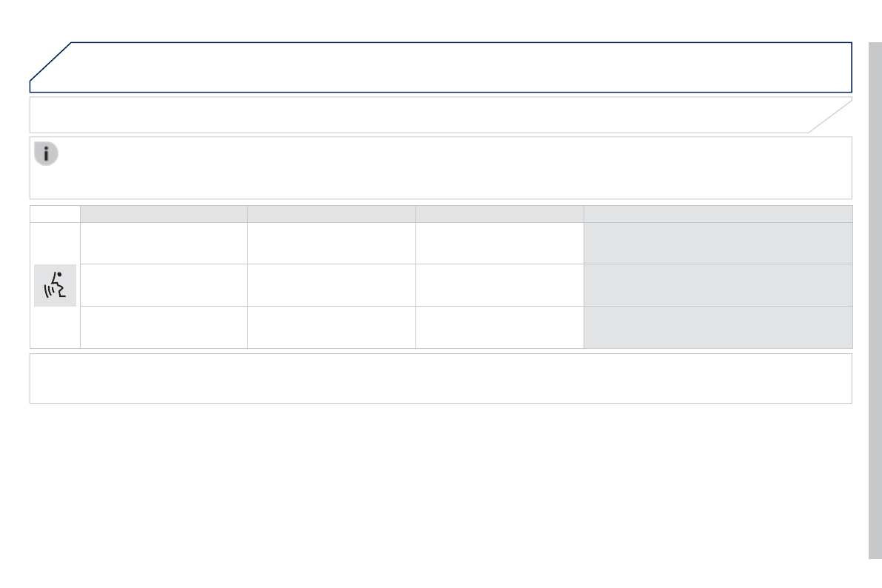
Task: Click the first white cell in the bottom table row
Action: click(164, 327)
